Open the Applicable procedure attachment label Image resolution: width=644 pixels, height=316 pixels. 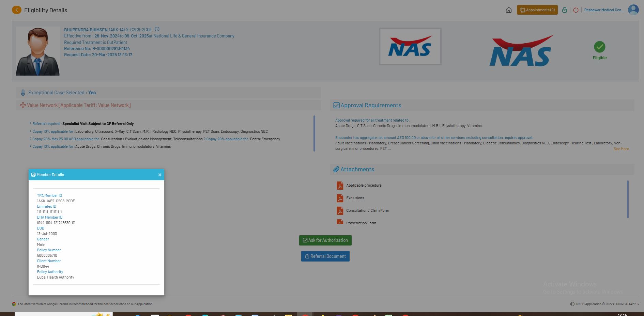coord(364,185)
